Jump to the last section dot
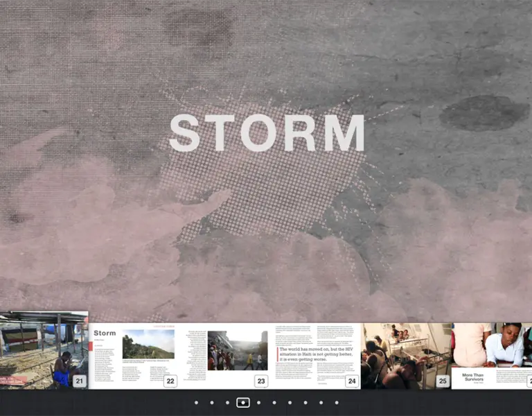532x416 pixels. [337, 402]
